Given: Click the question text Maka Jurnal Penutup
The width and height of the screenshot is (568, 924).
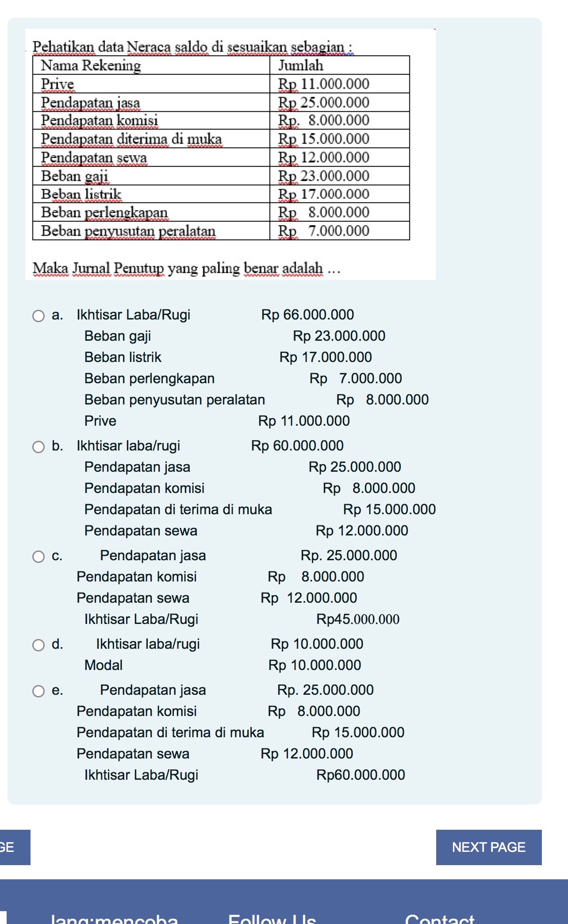Looking at the screenshot, I should click(186, 268).
